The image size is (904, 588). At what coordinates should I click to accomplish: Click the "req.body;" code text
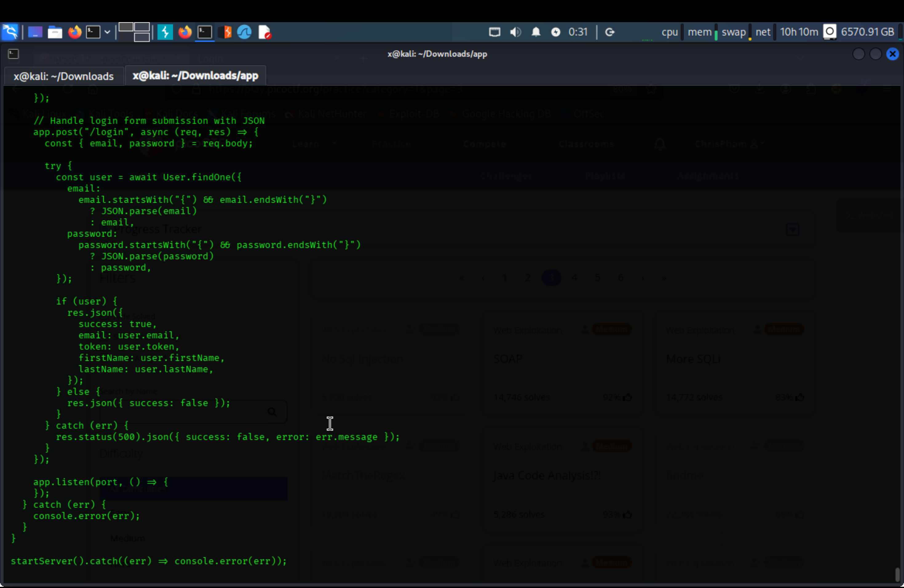[228, 144]
